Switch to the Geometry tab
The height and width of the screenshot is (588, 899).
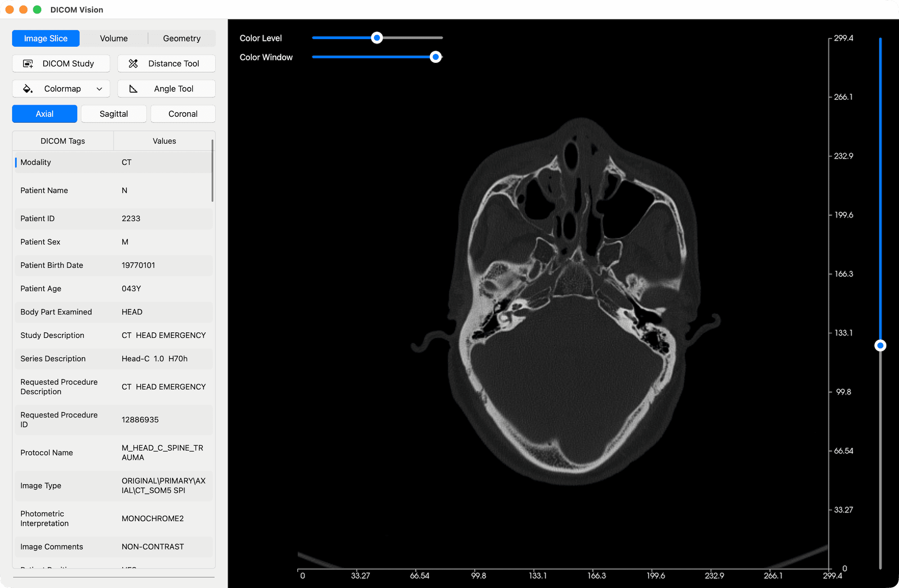coord(182,38)
